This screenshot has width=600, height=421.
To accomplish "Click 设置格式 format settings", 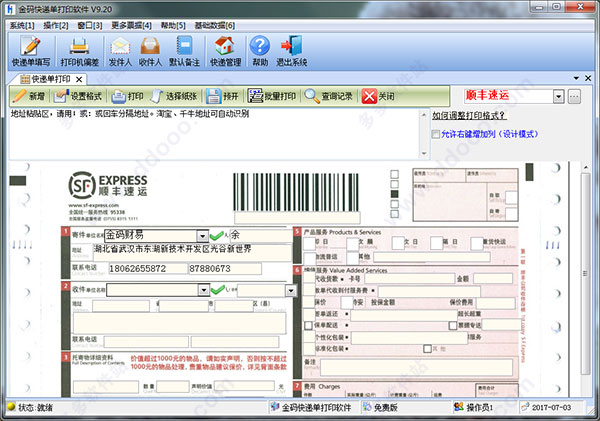I will [78, 96].
